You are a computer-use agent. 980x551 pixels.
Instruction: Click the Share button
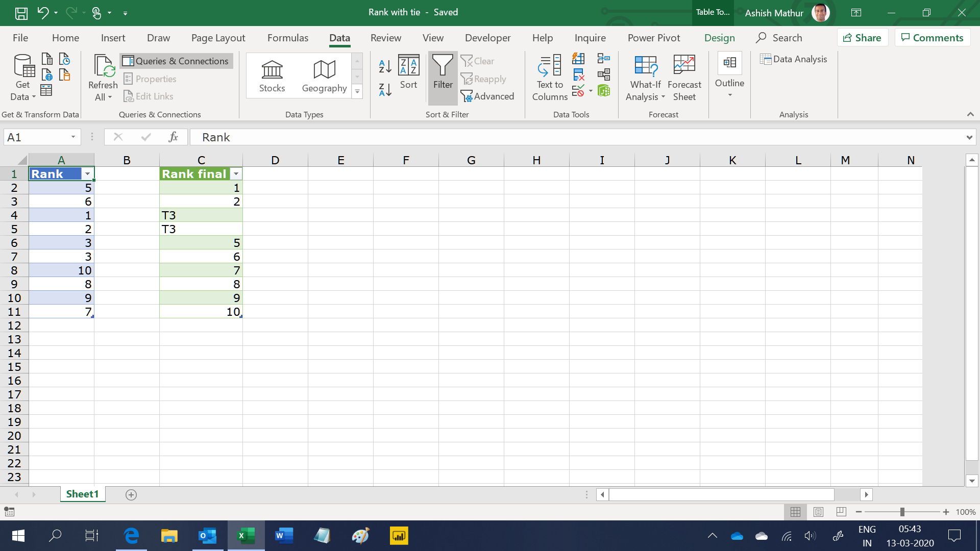[862, 38]
